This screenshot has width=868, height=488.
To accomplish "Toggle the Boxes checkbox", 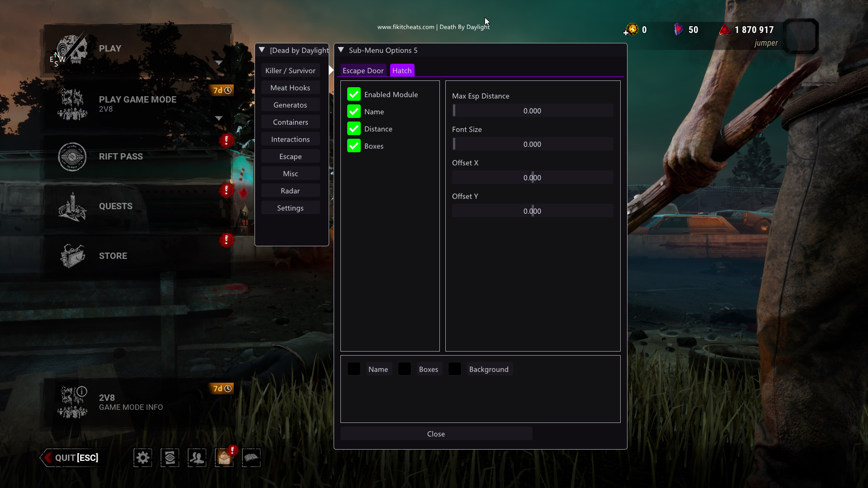I will pyautogui.click(x=354, y=146).
